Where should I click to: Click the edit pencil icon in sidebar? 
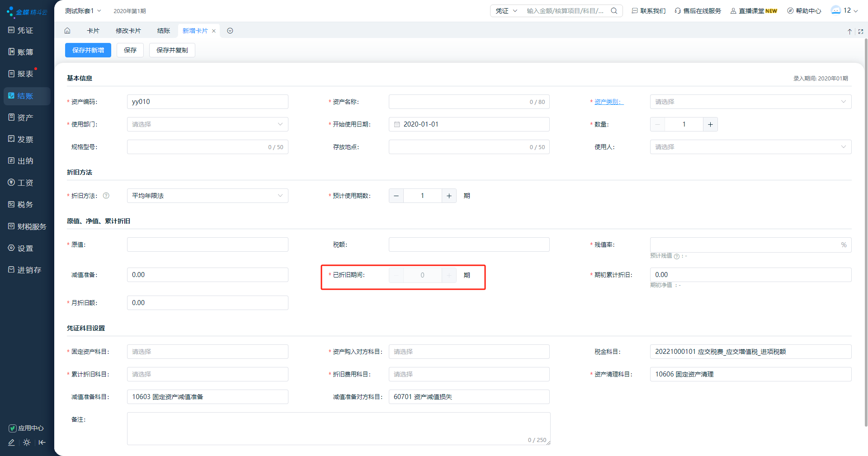click(11, 442)
